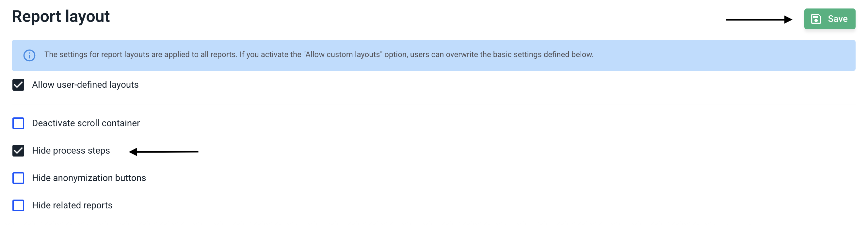
Task: Click the "Allow user-defined layouts" label text
Action: pyautogui.click(x=85, y=85)
